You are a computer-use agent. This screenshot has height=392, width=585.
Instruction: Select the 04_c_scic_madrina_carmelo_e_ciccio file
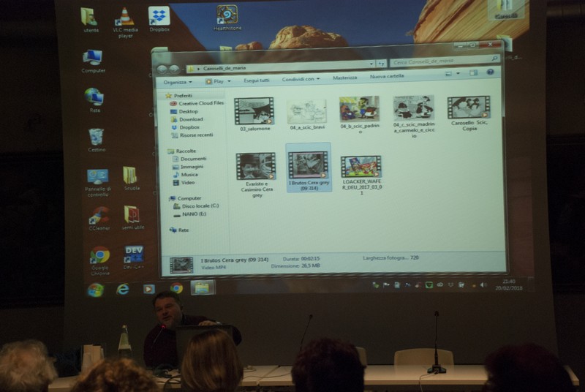(x=414, y=117)
